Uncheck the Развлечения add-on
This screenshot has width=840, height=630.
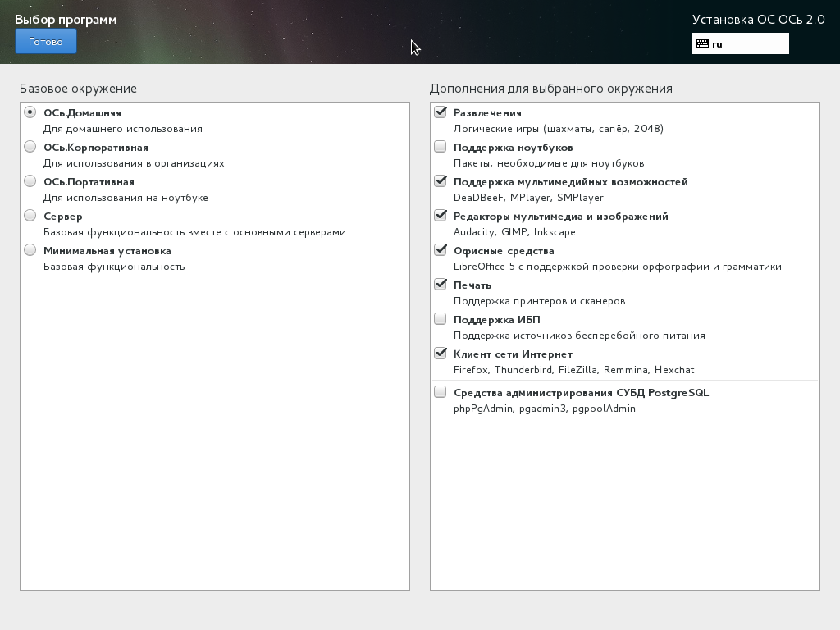coord(441,112)
